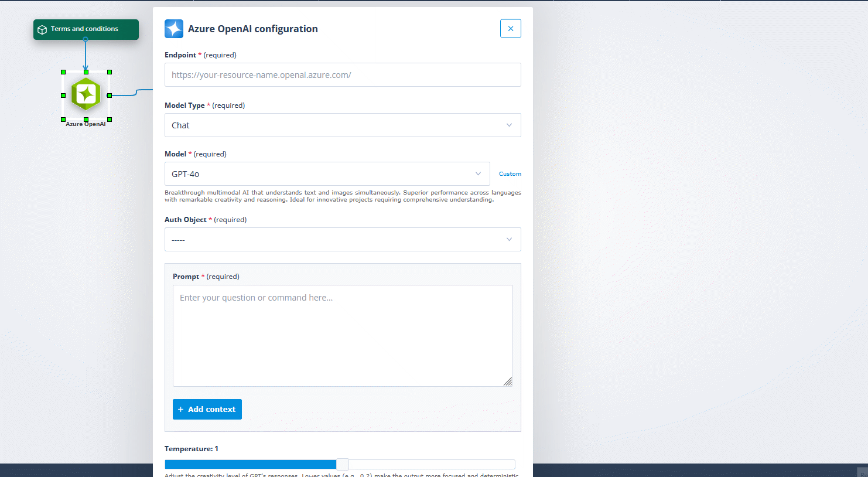Click the Temperature: 1 label
The height and width of the screenshot is (477, 868).
pyautogui.click(x=192, y=449)
